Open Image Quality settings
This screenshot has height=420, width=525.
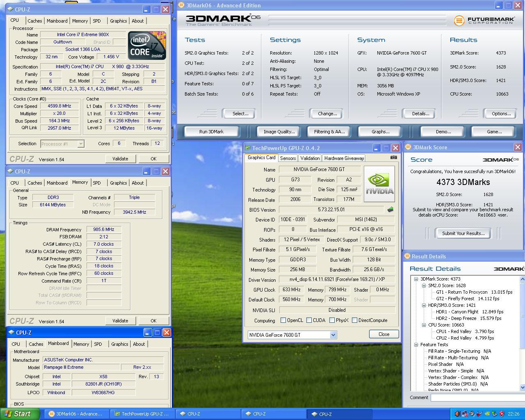pos(279,132)
